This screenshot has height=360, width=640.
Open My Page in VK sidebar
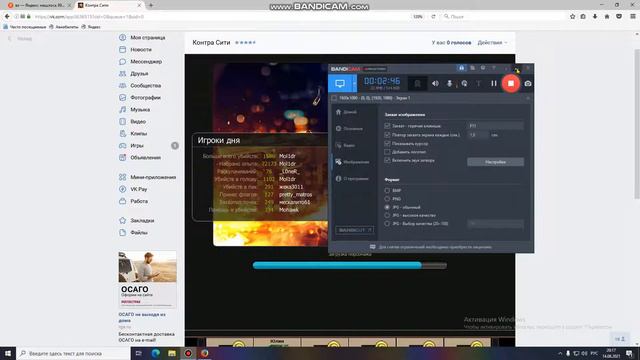147,38
